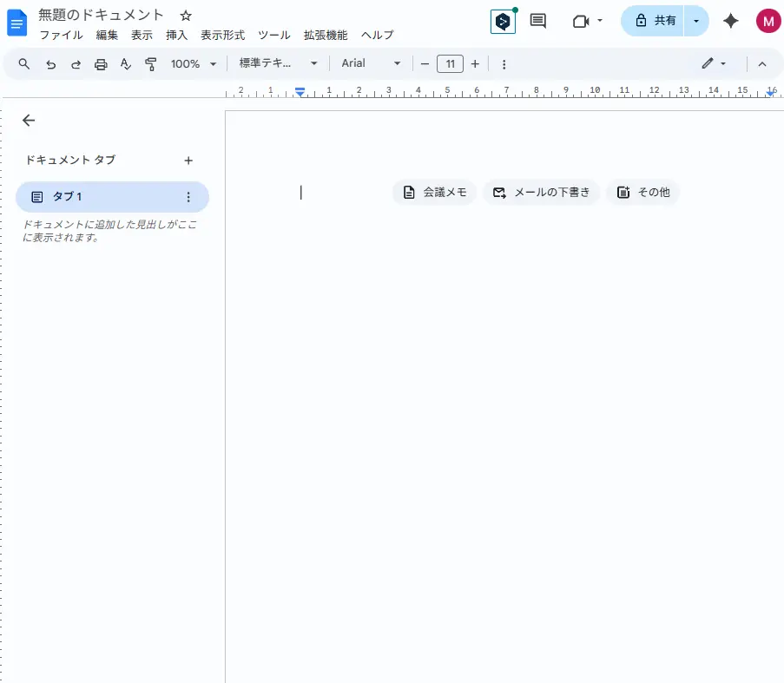The height and width of the screenshot is (683, 784).
Task: Select the paint format roller icon
Action: coord(151,64)
